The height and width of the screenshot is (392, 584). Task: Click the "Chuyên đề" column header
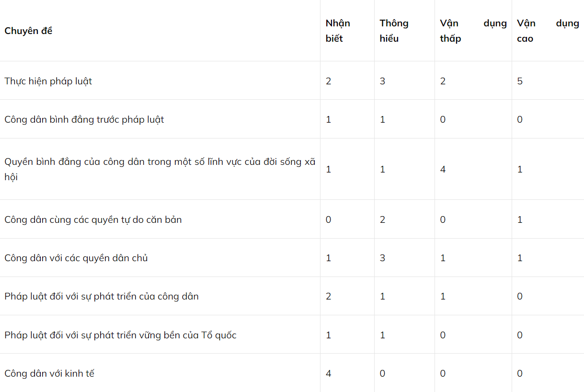[28, 31]
